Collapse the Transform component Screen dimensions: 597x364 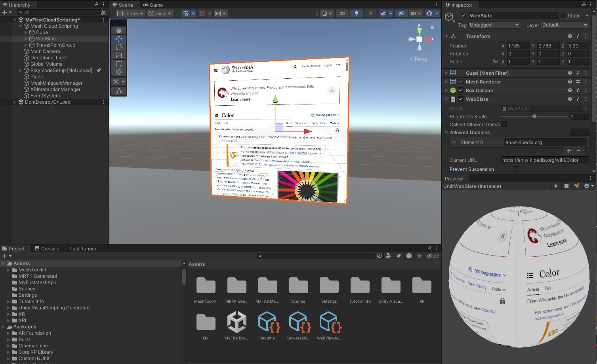[446, 36]
